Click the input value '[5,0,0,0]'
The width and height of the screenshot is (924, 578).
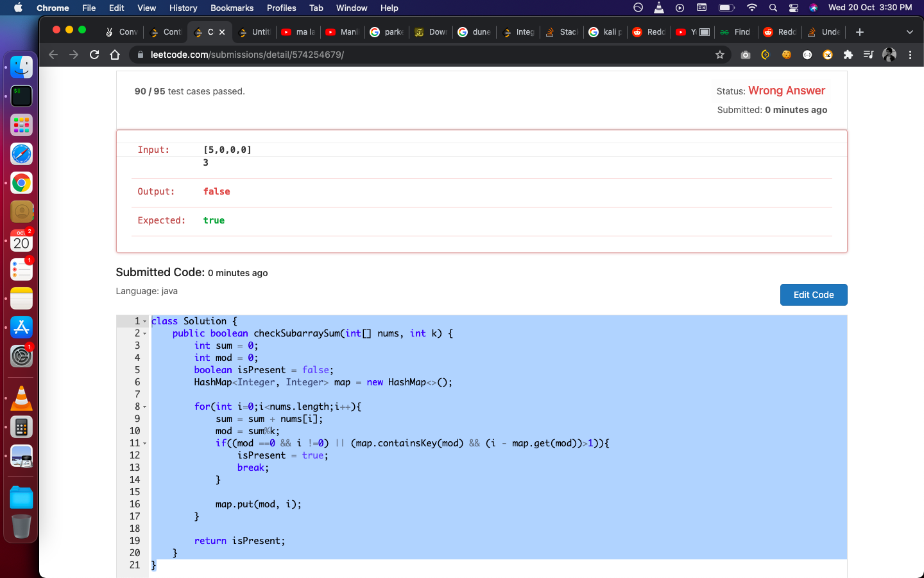pos(227,150)
